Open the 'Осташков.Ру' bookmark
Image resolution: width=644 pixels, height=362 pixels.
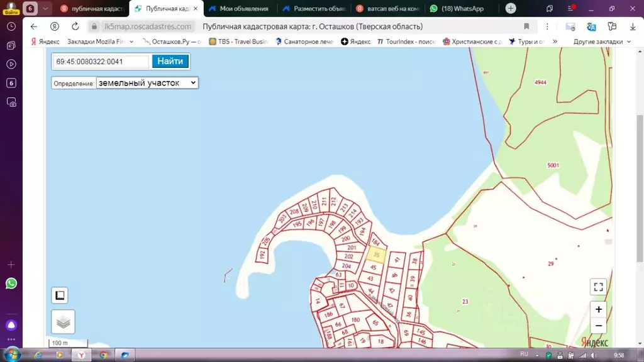(x=172, y=41)
